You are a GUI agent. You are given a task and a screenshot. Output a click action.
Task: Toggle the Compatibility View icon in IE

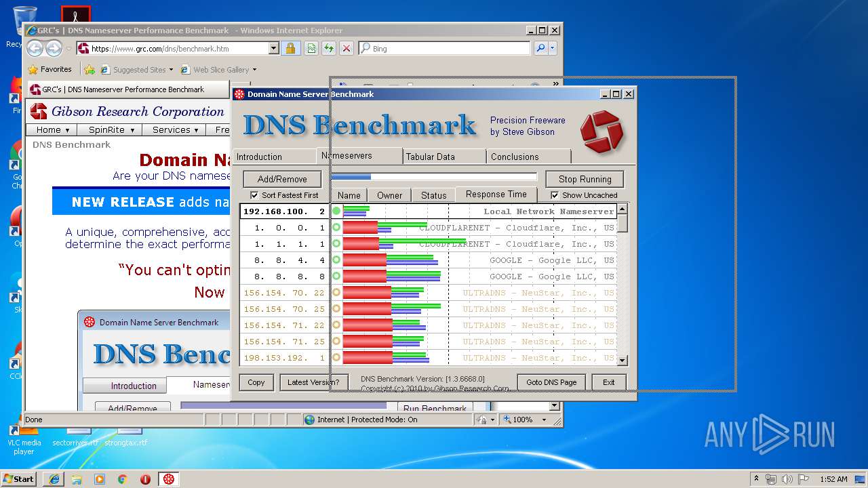click(311, 48)
